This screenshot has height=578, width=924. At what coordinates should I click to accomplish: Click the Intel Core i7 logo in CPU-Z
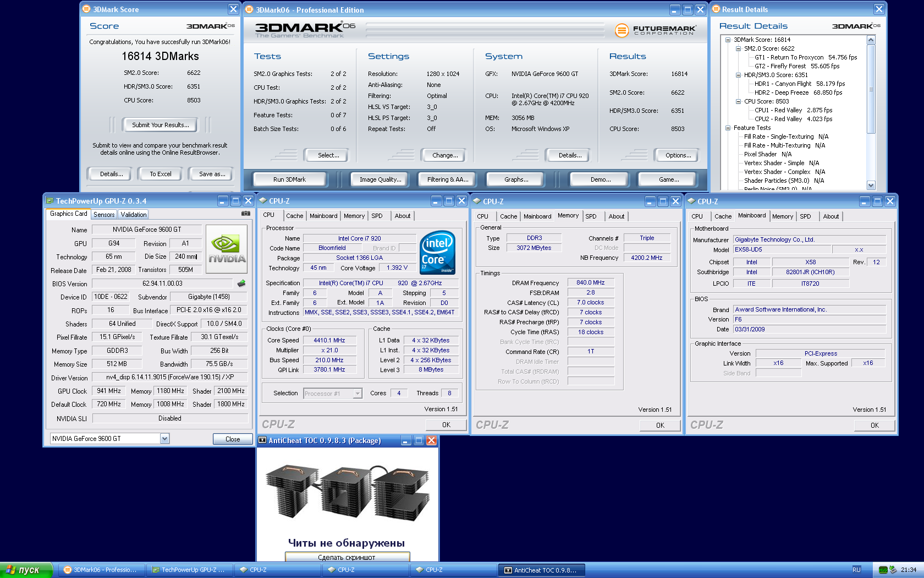point(437,252)
